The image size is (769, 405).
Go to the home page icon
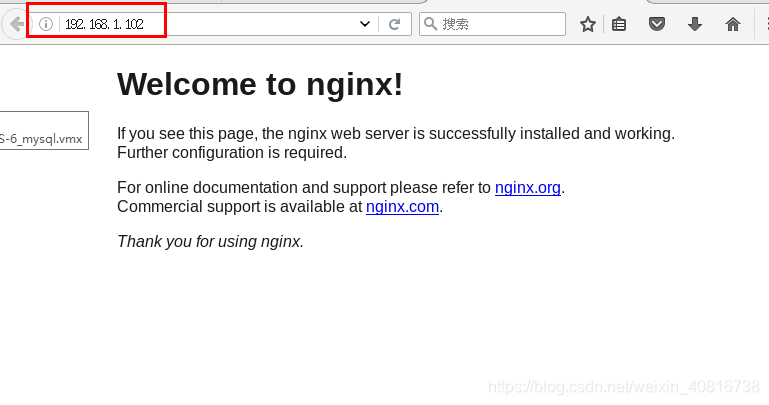(x=733, y=24)
